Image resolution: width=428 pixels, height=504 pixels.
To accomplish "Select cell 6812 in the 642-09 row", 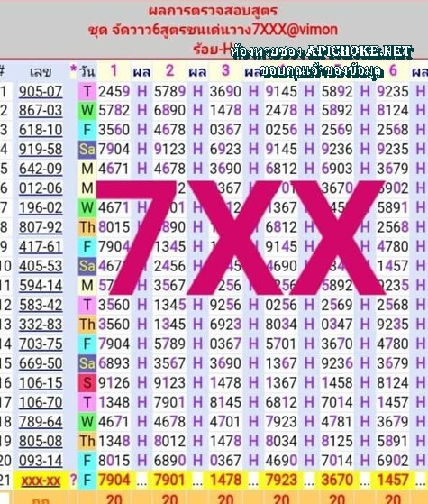I will (x=281, y=169).
